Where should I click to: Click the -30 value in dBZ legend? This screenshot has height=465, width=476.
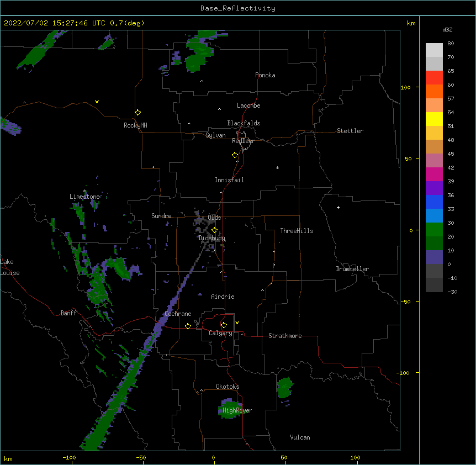[x=452, y=292]
